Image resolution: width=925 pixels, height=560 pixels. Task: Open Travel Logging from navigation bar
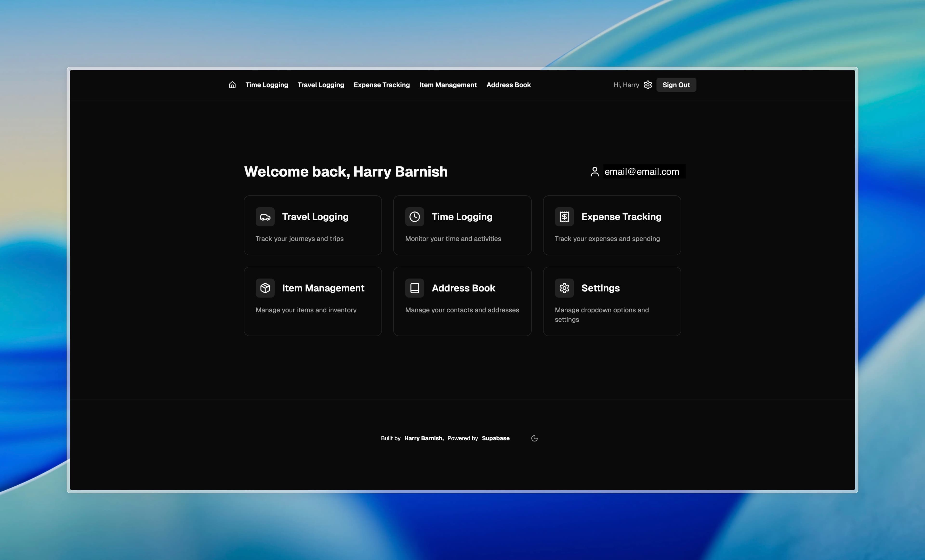[321, 85]
